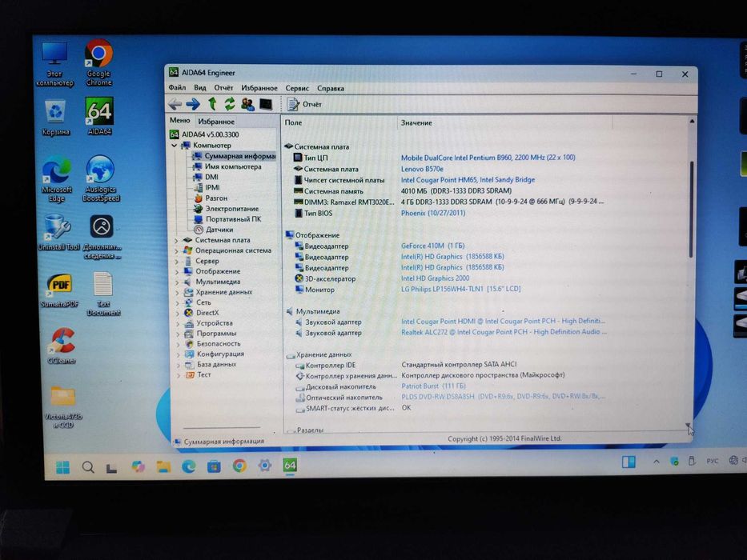Open the Сервис menu
747x560 pixels.
297,88
